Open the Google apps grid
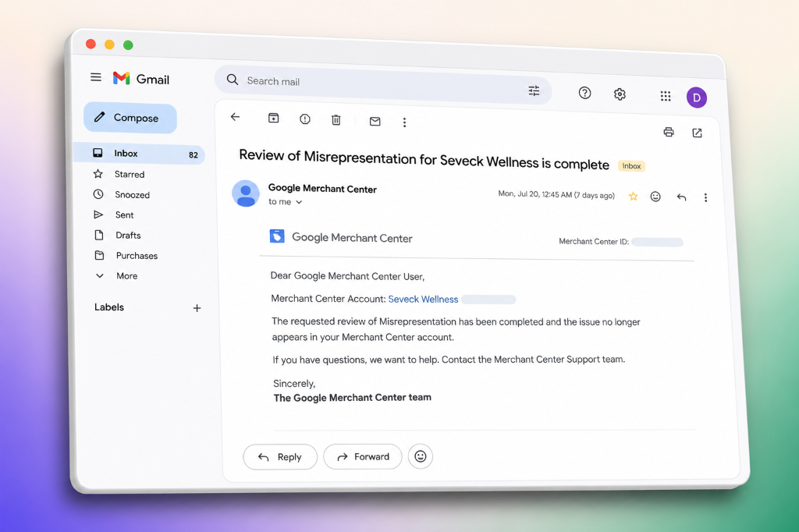This screenshot has height=532, width=799. pos(666,96)
